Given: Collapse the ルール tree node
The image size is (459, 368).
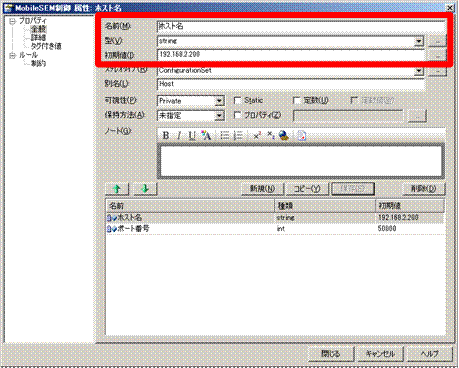Looking at the screenshot, I should (13, 55).
